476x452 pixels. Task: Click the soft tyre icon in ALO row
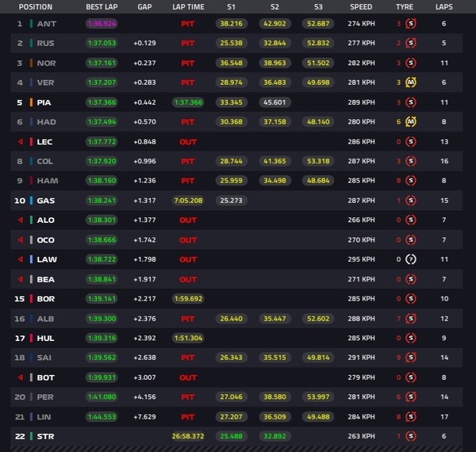[410, 220]
